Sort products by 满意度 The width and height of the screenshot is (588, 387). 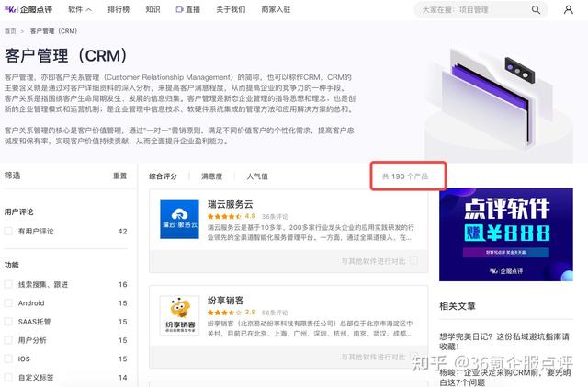[x=211, y=176]
